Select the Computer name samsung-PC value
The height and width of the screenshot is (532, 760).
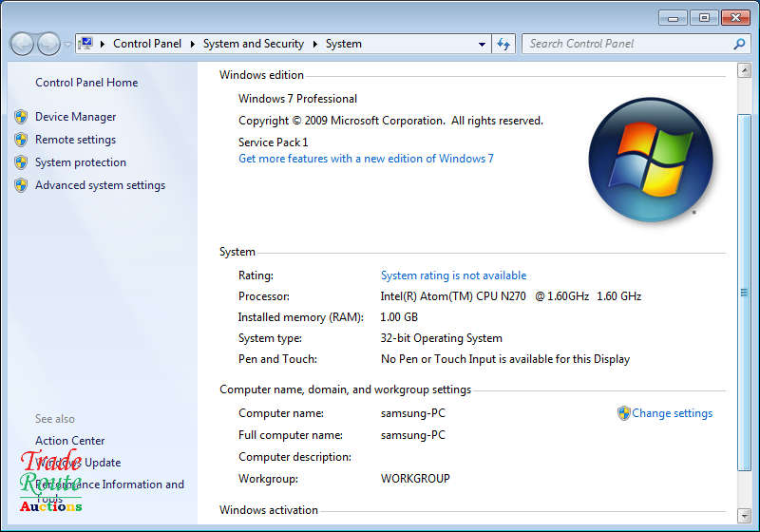(413, 413)
